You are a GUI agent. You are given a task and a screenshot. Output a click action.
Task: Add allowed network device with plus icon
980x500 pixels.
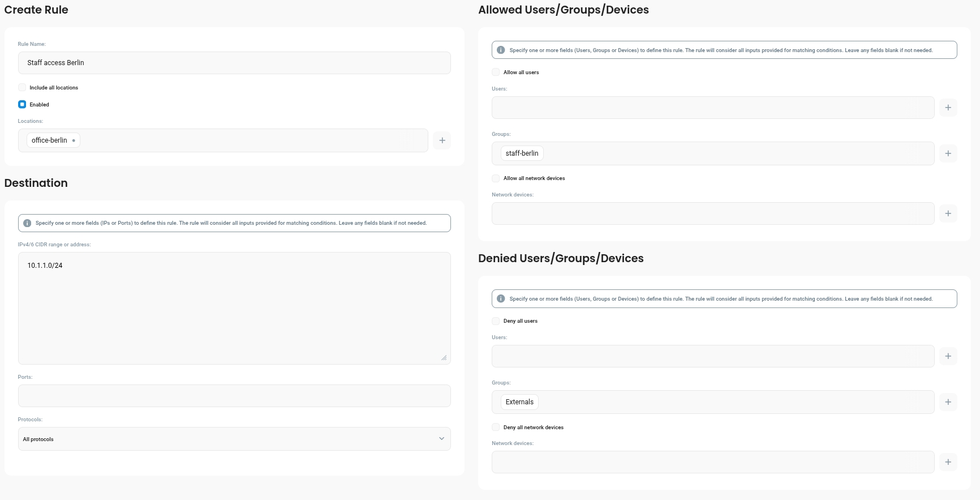tap(948, 213)
